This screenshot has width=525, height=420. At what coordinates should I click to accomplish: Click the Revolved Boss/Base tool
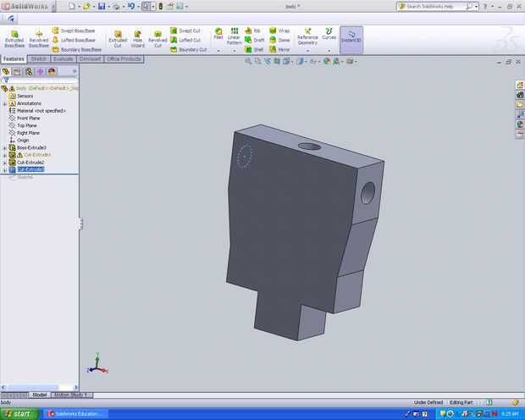click(x=39, y=39)
